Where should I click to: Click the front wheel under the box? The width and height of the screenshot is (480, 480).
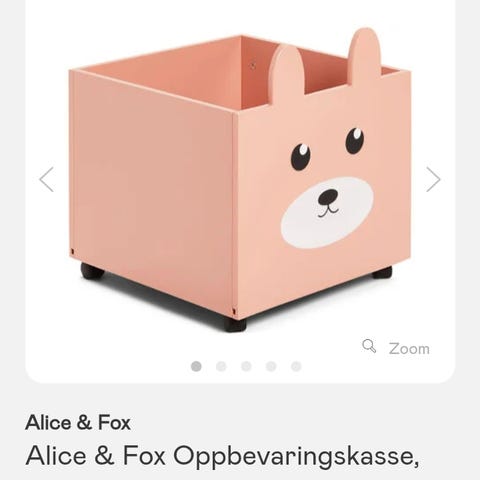click(235, 325)
